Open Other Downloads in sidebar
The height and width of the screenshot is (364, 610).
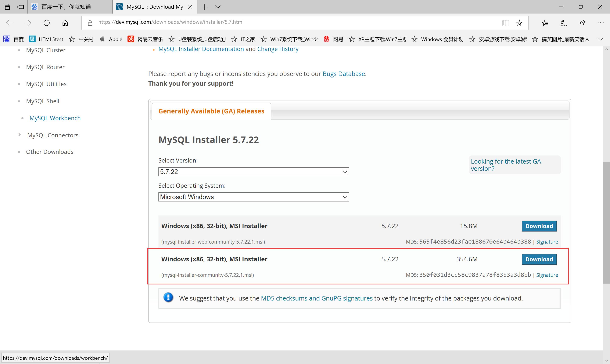(50, 152)
